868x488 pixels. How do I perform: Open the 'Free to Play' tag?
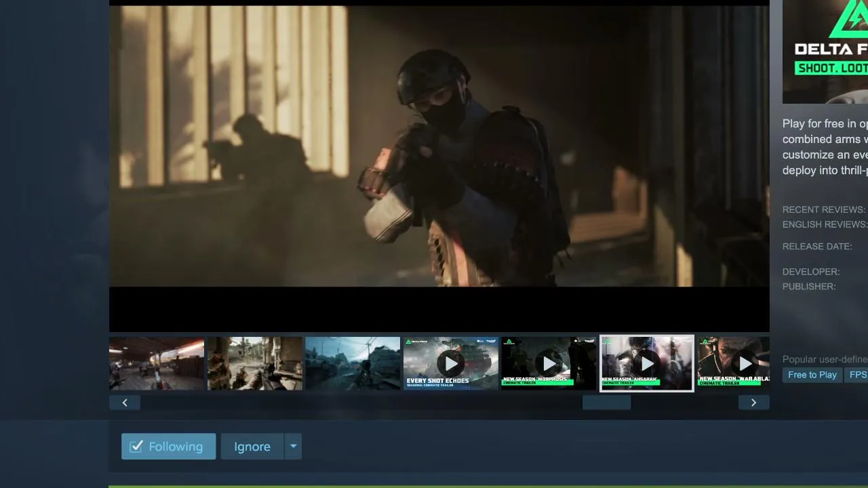[x=812, y=375]
